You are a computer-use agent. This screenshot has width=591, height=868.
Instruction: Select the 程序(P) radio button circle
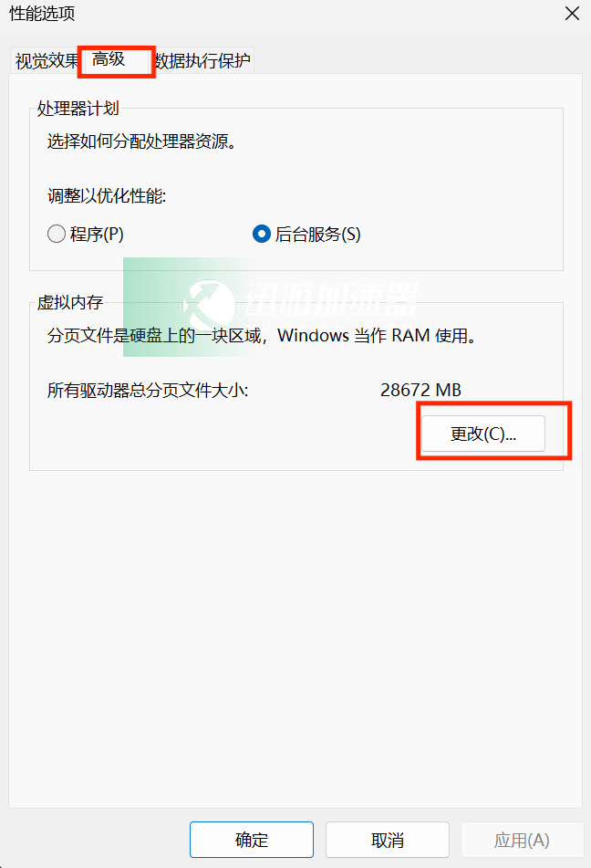point(57,234)
